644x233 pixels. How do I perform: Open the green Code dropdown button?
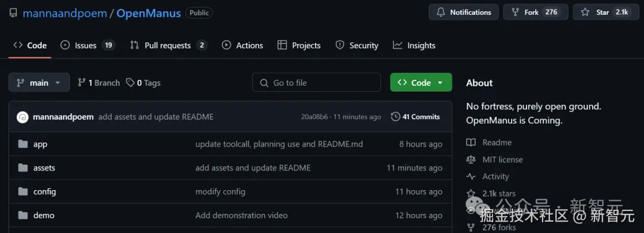[x=421, y=82]
